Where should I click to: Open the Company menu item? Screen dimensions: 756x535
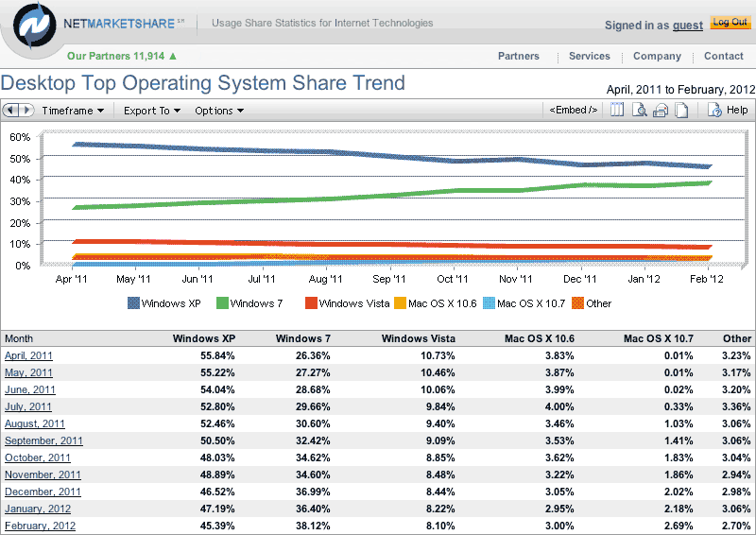click(x=657, y=56)
